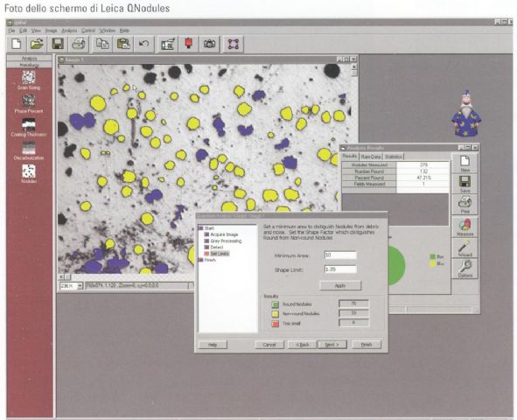The height and width of the screenshot is (420, 517).
Task: Open the Analysis menu
Action: 69,31
